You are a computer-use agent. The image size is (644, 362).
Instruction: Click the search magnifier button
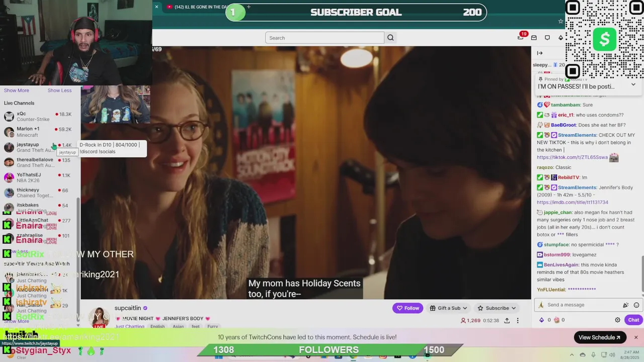coord(390,38)
